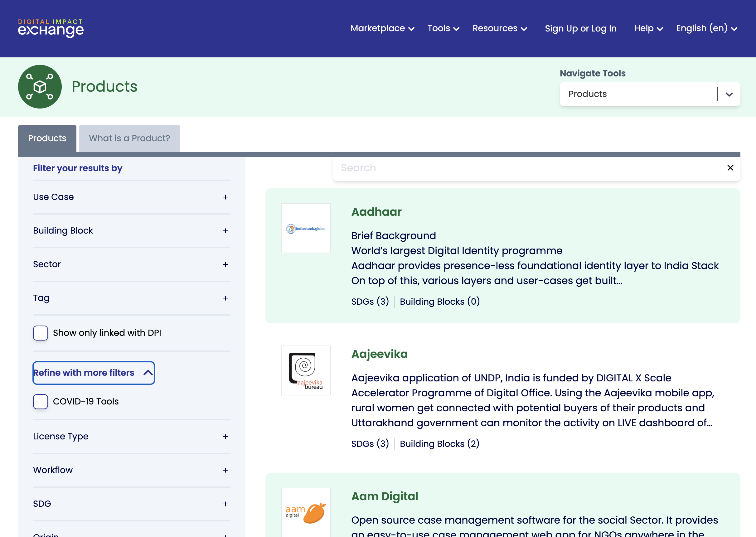Viewport: 756px width, 537px height.
Task: Click the SDG filter label
Action: (x=42, y=504)
